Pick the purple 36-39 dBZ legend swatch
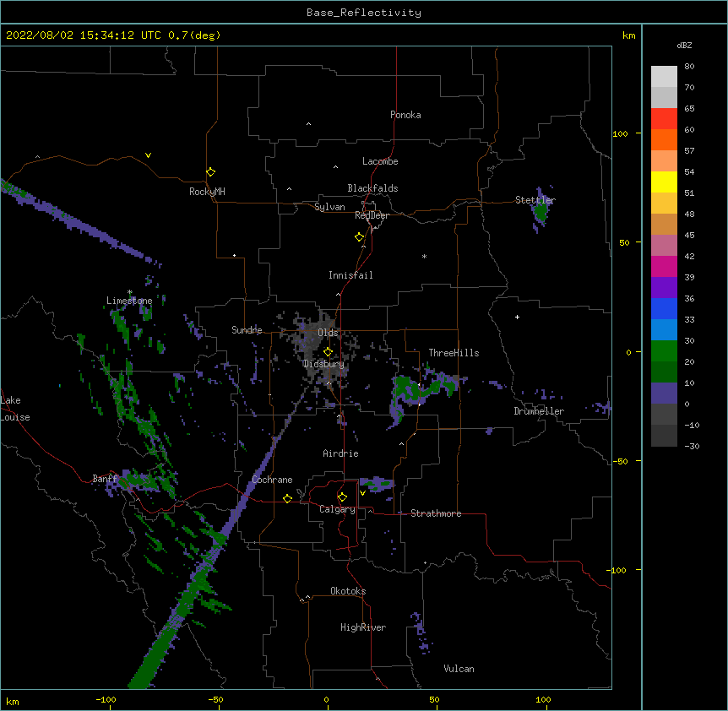Image resolution: width=728 pixels, height=711 pixels. (664, 288)
